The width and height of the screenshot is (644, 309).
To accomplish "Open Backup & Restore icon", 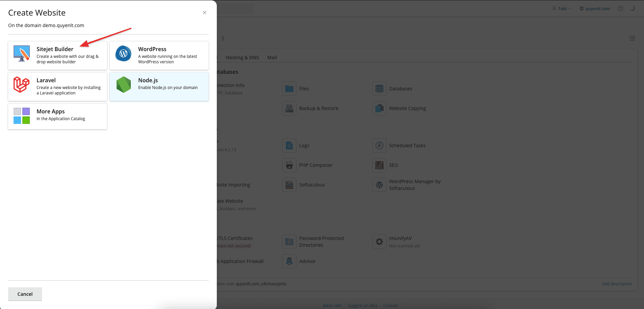I will [289, 108].
